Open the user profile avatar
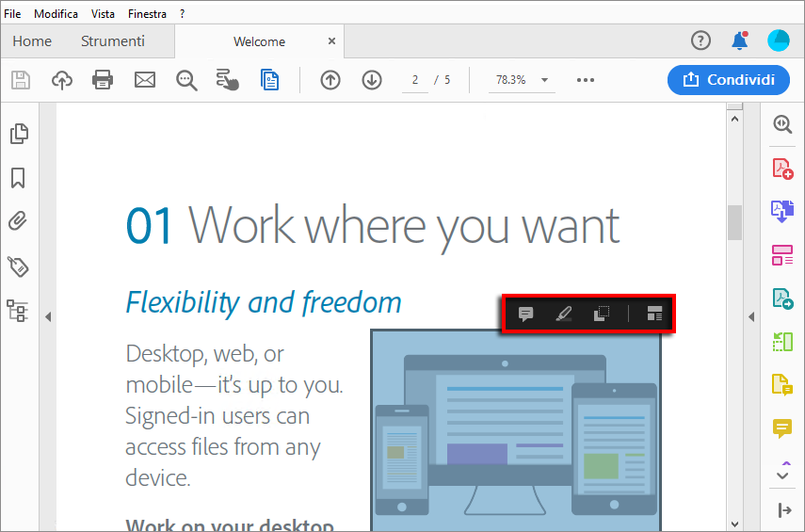 (x=779, y=40)
